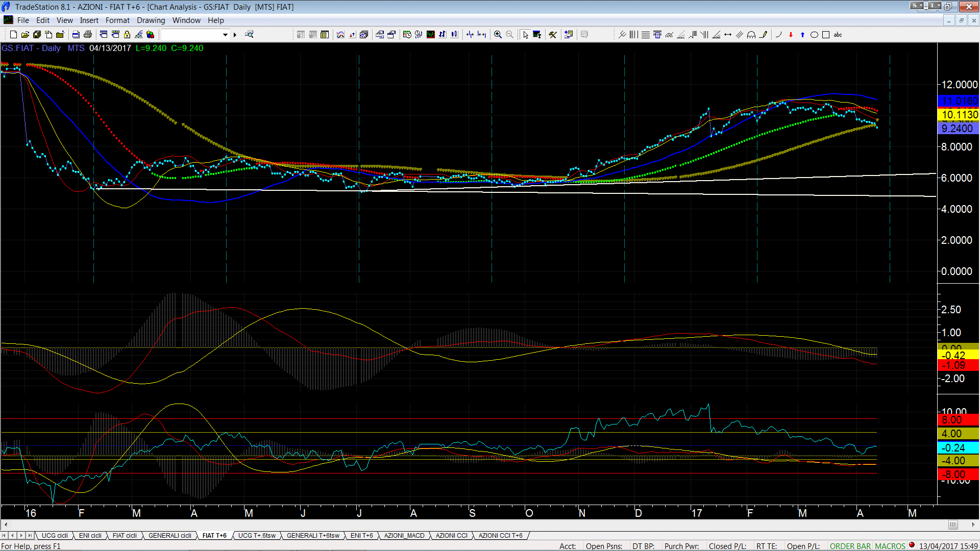The image size is (980, 551).
Task: Click the GS:FIAT - Daily chart header
Action: 31,48
